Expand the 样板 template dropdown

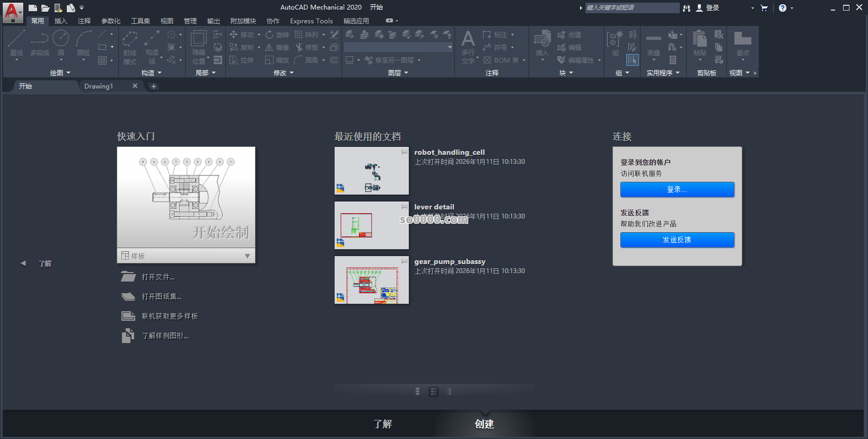point(247,256)
